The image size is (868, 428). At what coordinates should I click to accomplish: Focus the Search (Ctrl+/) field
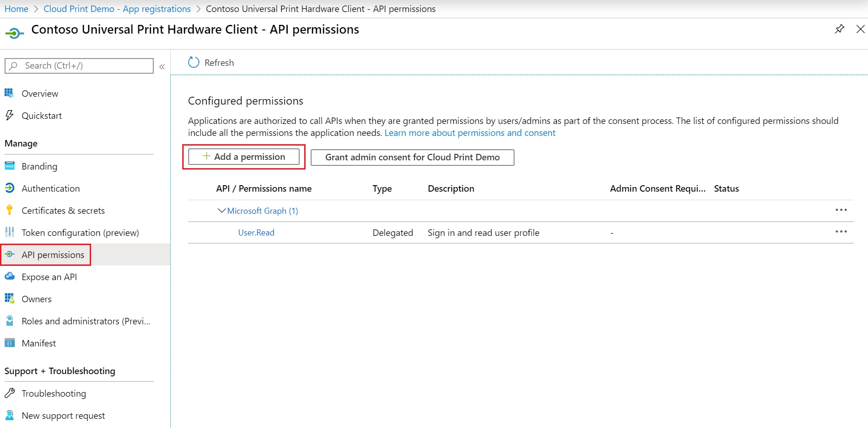click(79, 66)
